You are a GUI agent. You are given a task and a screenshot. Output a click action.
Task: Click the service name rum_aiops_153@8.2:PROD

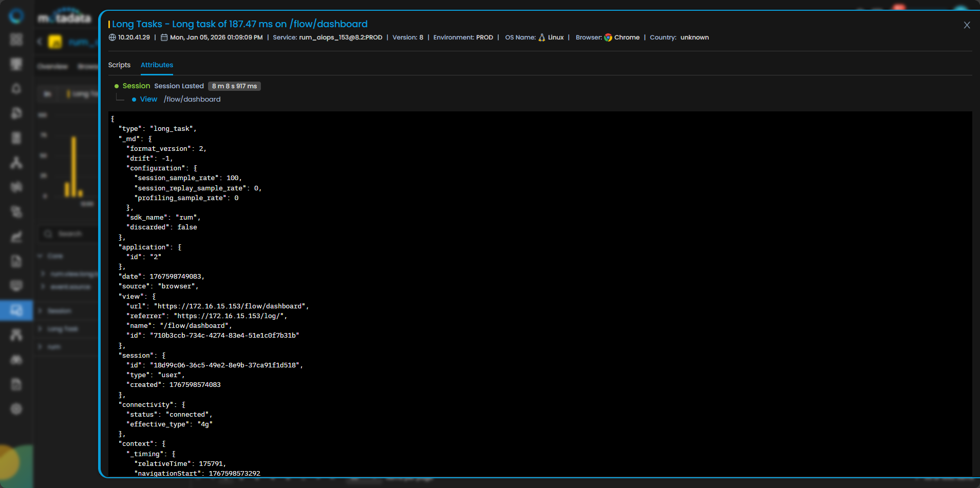point(341,37)
